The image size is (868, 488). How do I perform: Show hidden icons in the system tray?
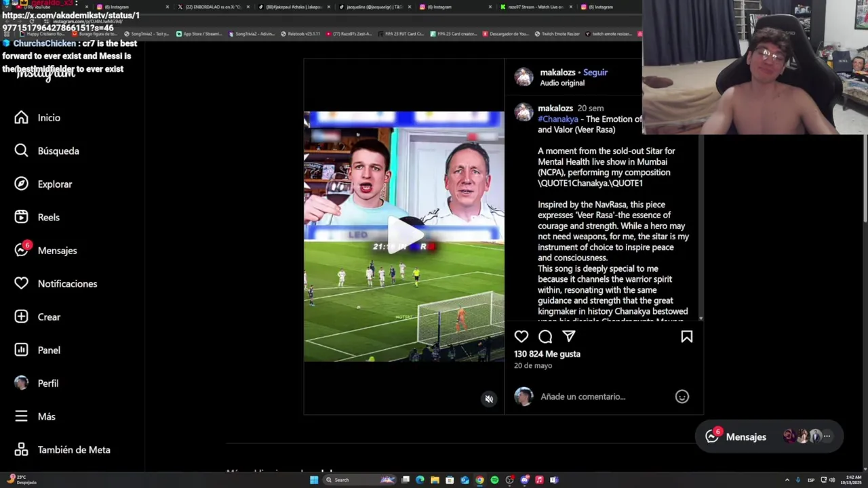click(787, 480)
